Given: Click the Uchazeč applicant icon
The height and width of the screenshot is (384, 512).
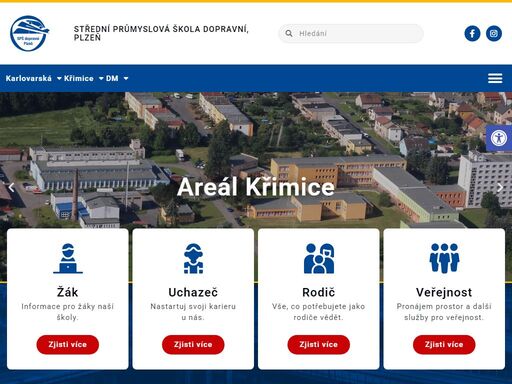Looking at the screenshot, I should (193, 258).
